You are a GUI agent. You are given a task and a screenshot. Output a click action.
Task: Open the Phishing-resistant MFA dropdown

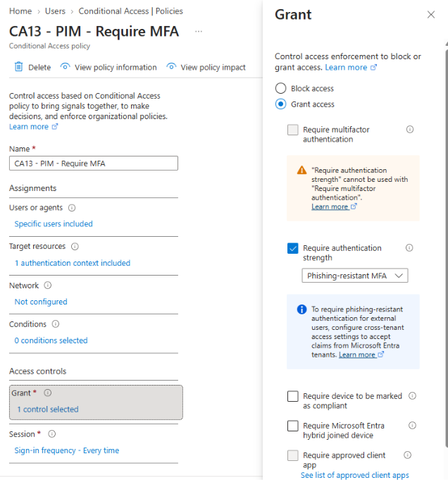point(355,276)
